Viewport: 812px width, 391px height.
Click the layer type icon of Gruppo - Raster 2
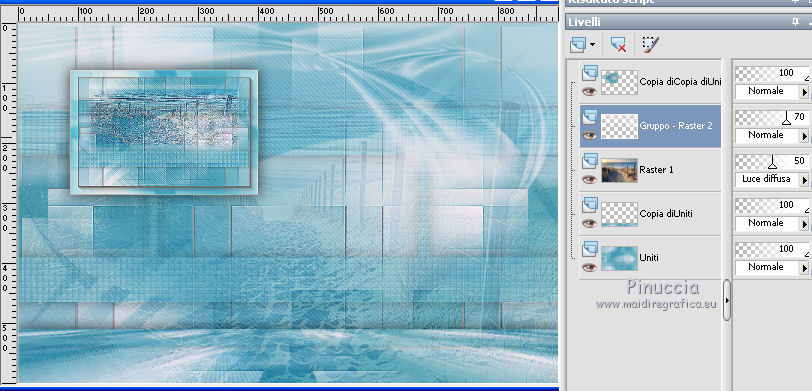tap(589, 118)
